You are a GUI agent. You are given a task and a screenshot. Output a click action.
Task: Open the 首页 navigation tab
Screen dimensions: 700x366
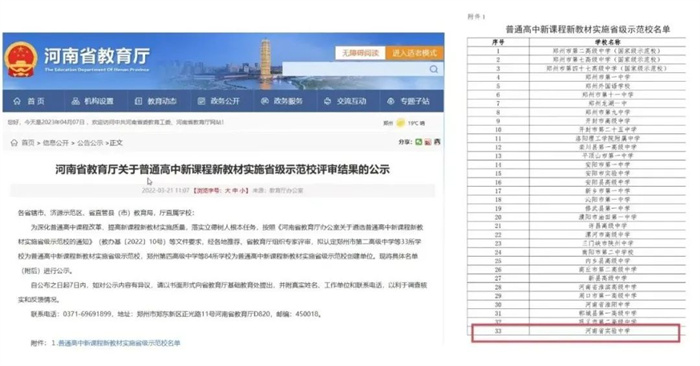click(x=29, y=101)
